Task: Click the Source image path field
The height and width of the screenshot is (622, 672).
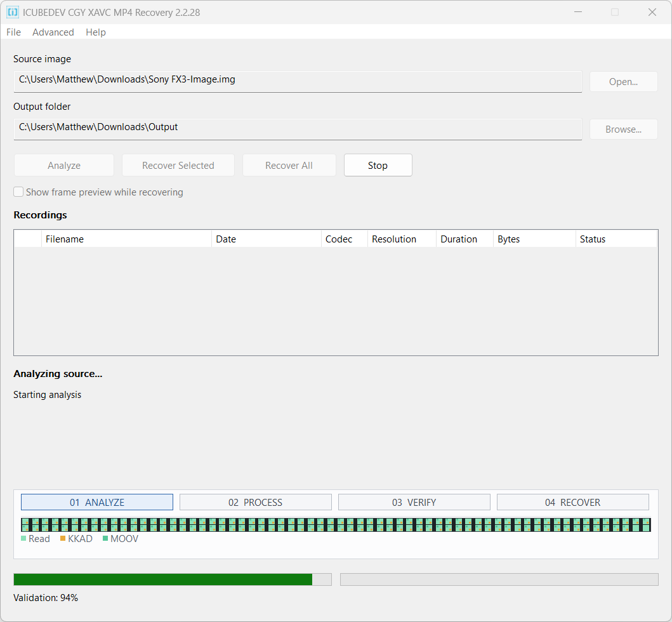Action: 298,81
